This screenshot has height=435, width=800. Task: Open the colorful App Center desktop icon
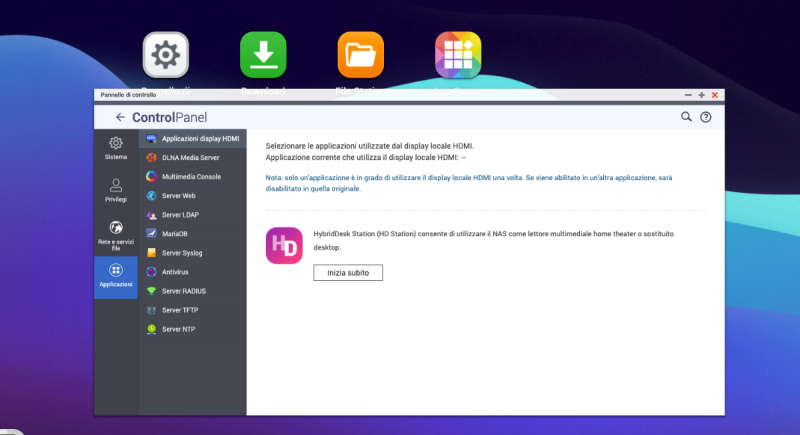click(458, 55)
